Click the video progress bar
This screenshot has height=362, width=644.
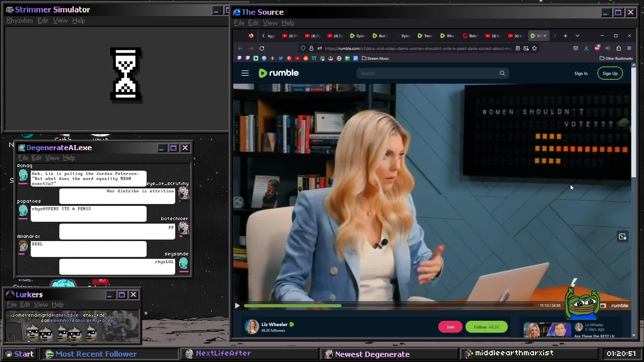[x=389, y=306]
